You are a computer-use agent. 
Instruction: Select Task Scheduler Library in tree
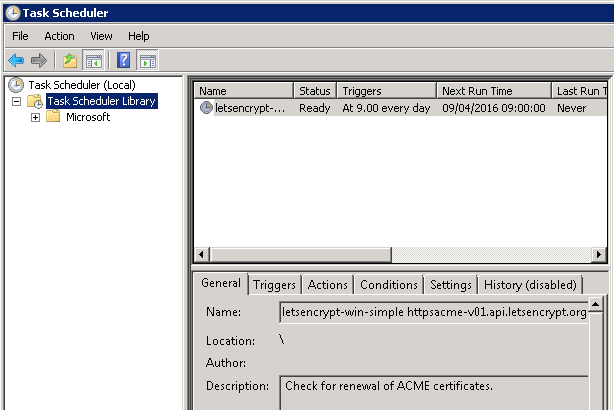point(101,101)
